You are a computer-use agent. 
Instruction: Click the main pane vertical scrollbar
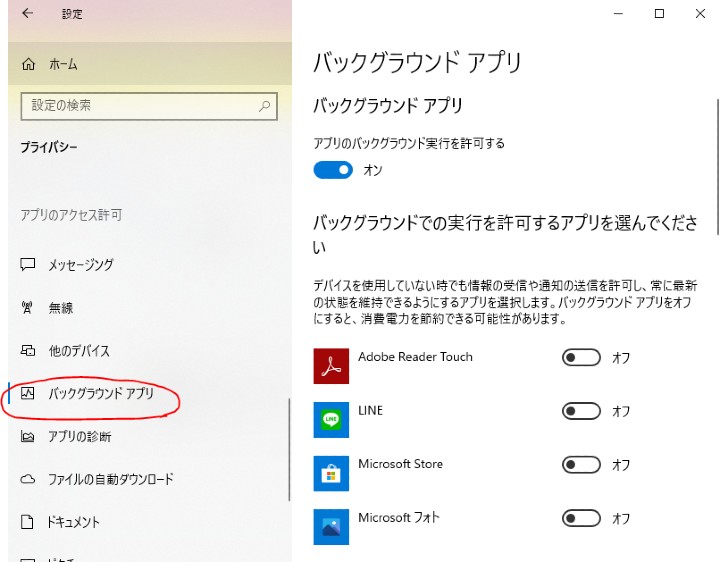(717, 167)
